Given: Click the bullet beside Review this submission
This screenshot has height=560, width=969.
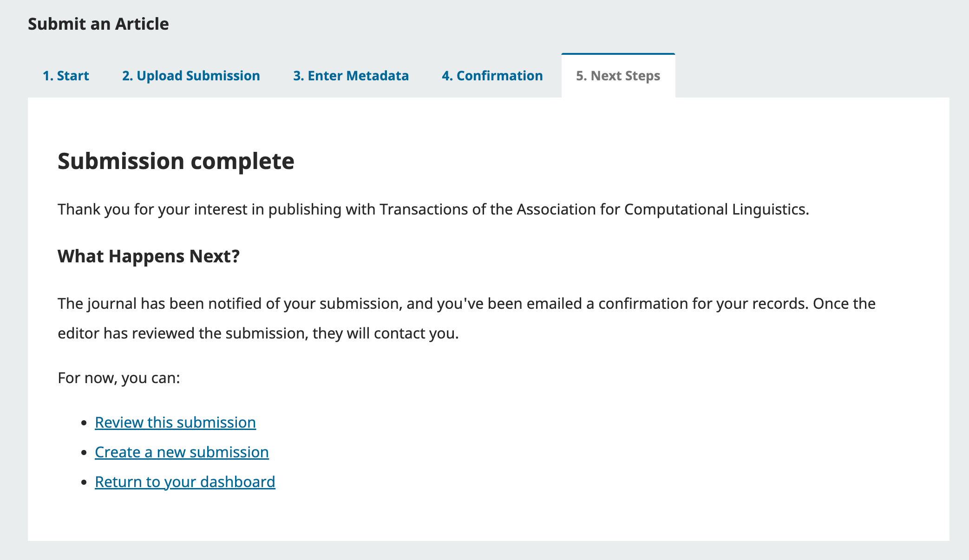Looking at the screenshot, I should [84, 423].
